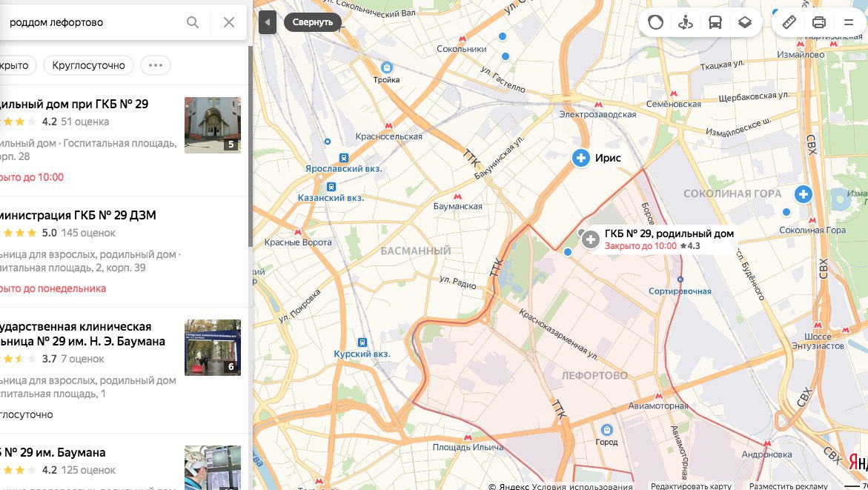Click the 'ул. Радио' street label

click(x=458, y=282)
